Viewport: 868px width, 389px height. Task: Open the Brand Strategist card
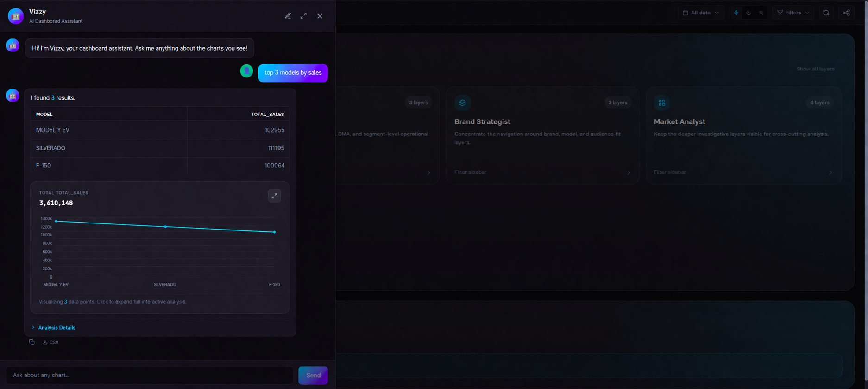(542, 134)
